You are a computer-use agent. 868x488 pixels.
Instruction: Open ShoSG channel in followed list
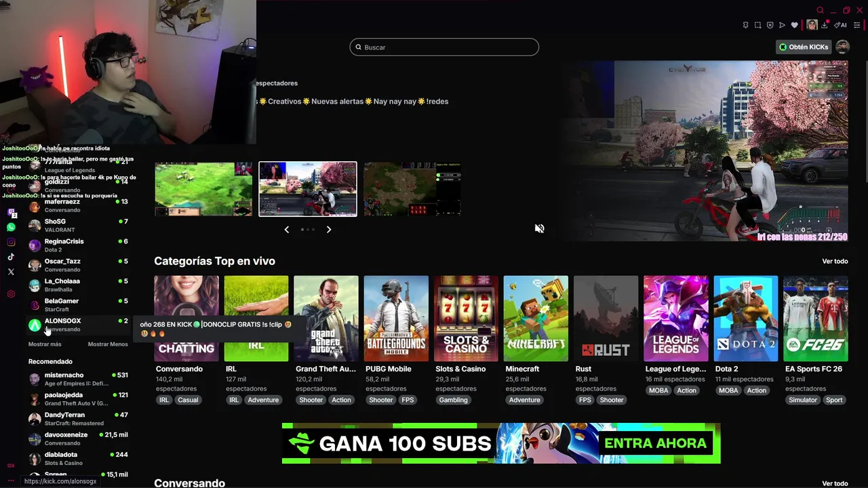click(x=78, y=225)
